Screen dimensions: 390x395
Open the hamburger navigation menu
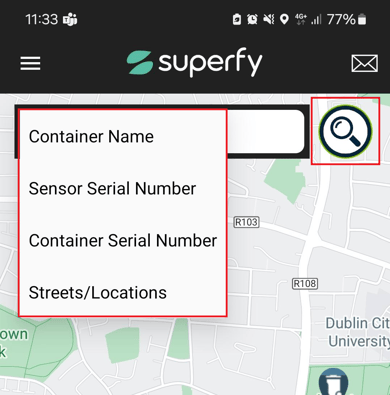click(x=30, y=63)
